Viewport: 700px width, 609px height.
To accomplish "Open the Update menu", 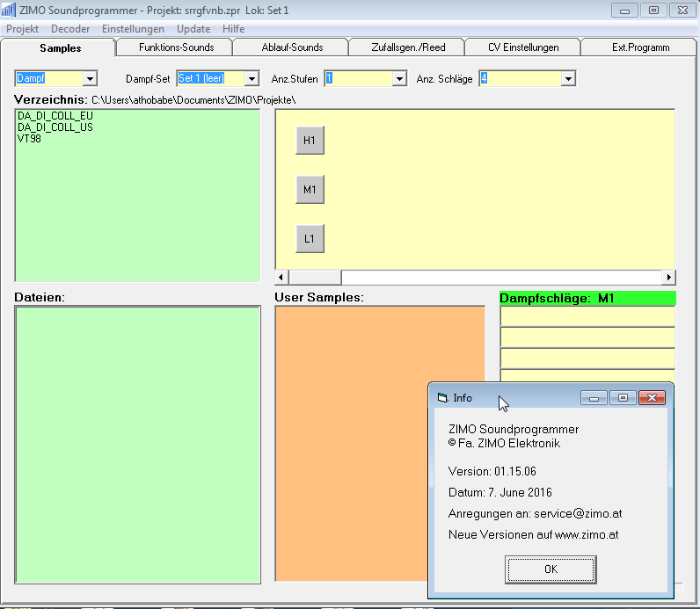I will pyautogui.click(x=193, y=29).
